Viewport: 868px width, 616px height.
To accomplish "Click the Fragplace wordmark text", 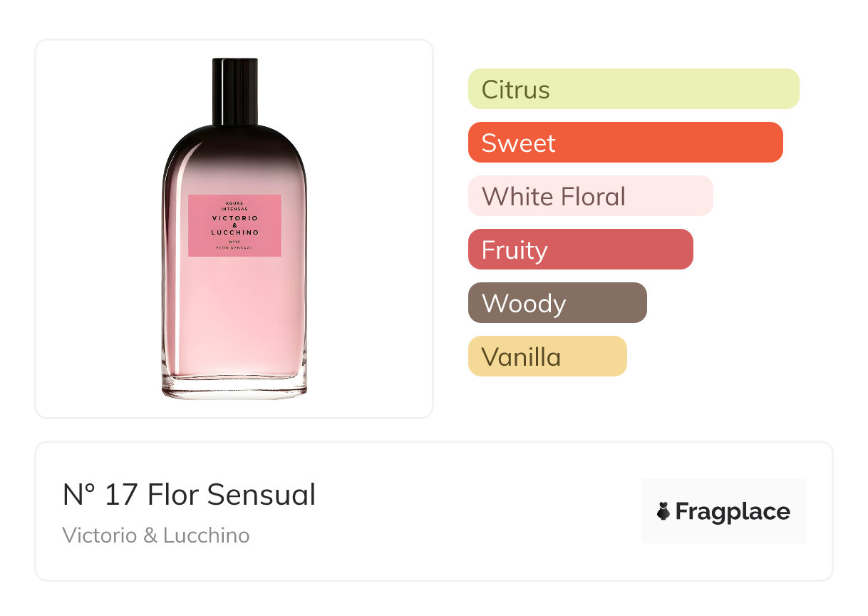I will [x=733, y=512].
